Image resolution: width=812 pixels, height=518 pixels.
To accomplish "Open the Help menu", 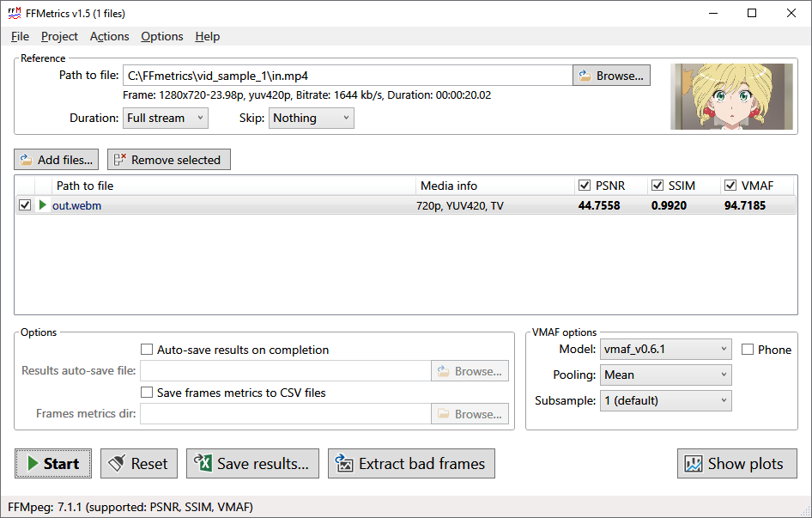I will tap(207, 36).
